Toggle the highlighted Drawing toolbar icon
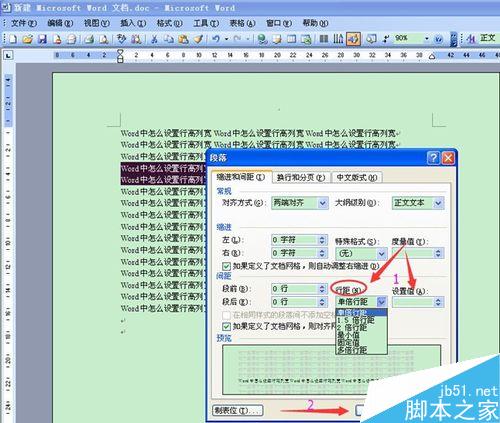Image resolution: width=500 pixels, height=423 pixels. coord(354,39)
